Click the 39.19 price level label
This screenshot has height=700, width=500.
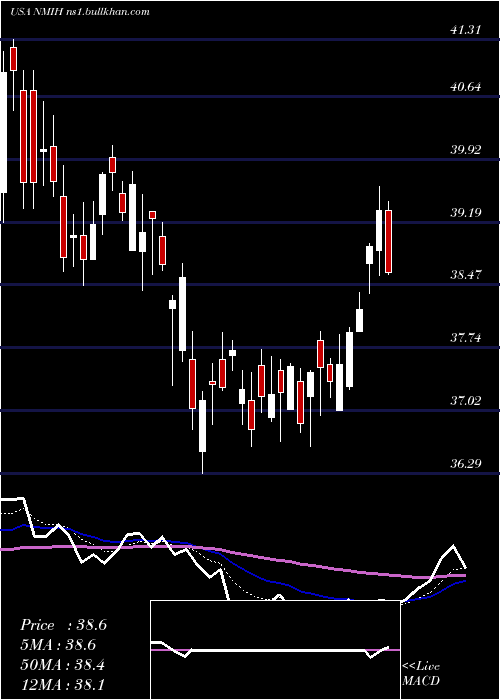[x=466, y=212]
